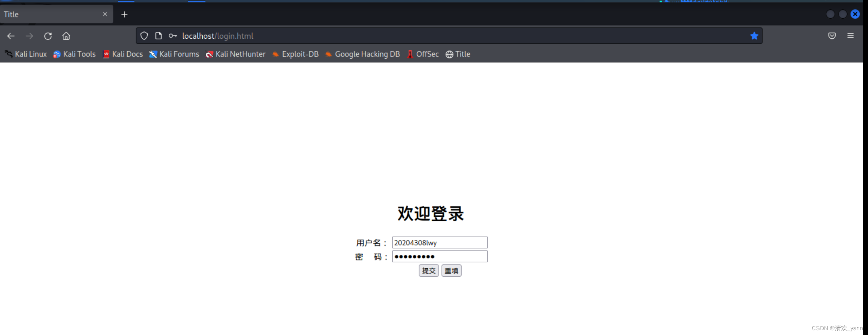Open the Save to Pocket icon

[x=832, y=36]
